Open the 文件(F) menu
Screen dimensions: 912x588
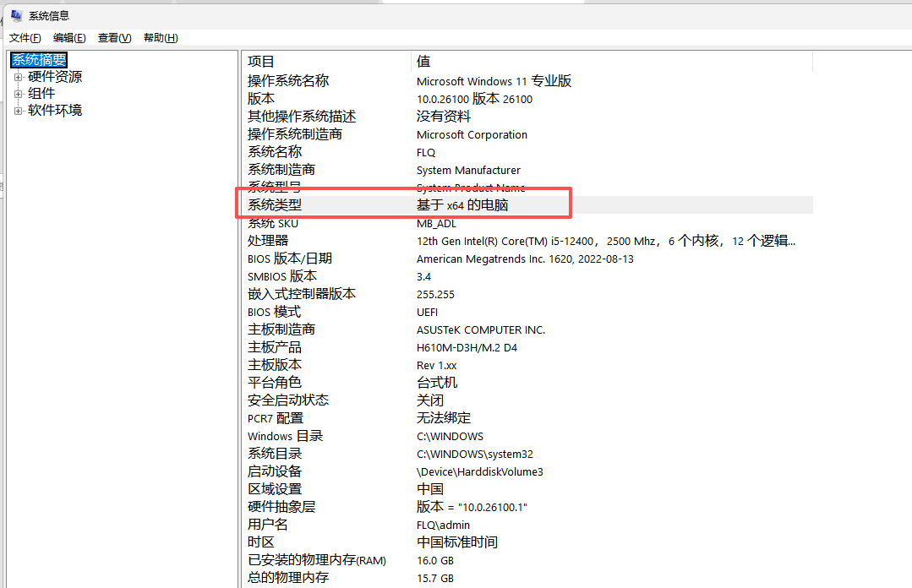[25, 38]
